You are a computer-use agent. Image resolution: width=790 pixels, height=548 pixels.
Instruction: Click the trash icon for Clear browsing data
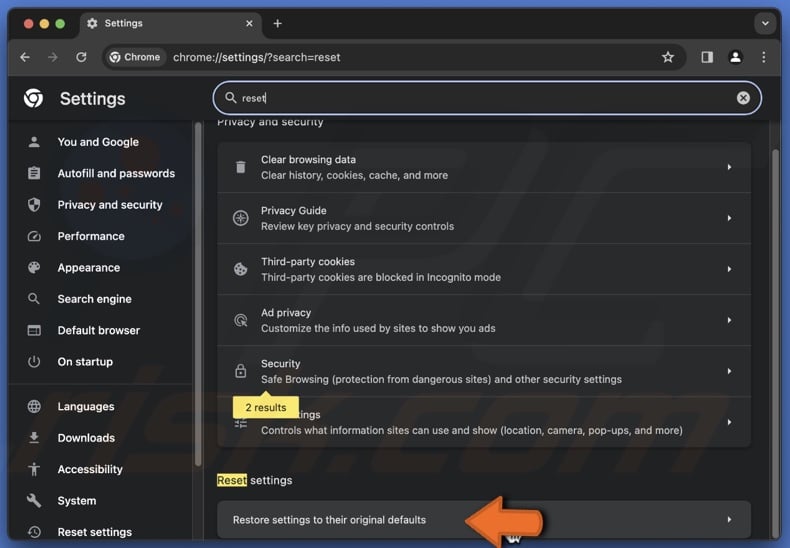241,167
